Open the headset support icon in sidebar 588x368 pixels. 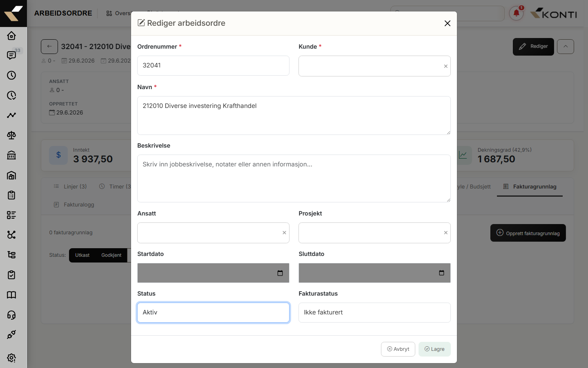point(11,315)
